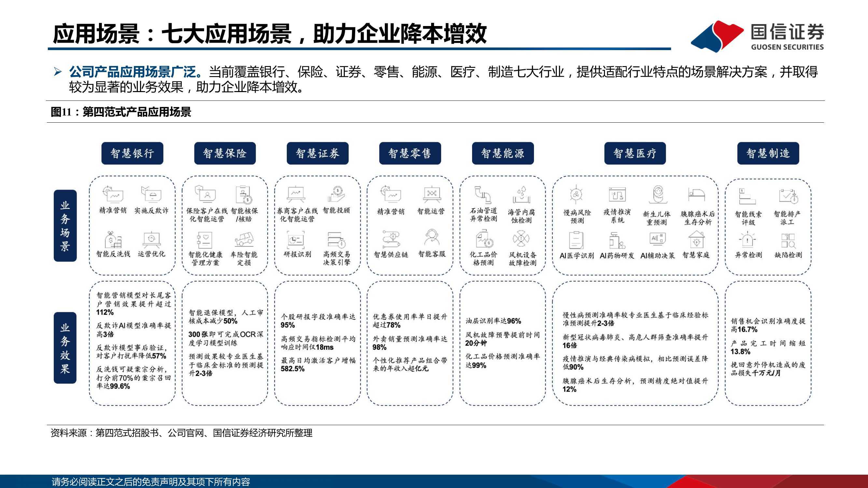
Task: Click the 化工品价格预测 icon
Action: tap(484, 238)
